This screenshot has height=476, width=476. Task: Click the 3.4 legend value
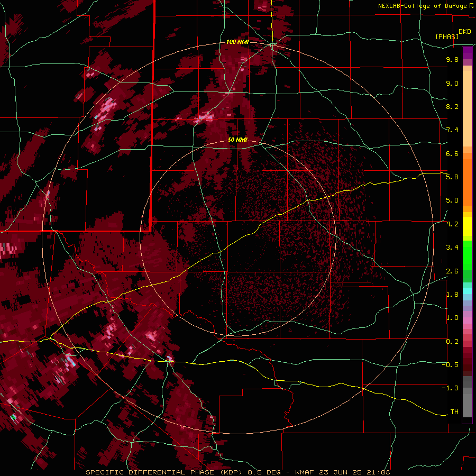[452, 248]
